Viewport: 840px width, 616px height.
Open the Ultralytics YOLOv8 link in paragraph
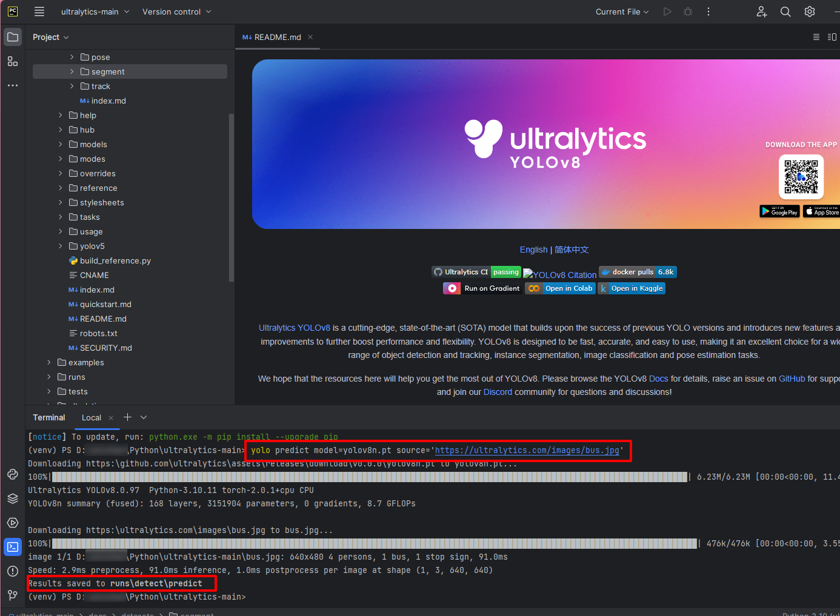click(x=295, y=328)
